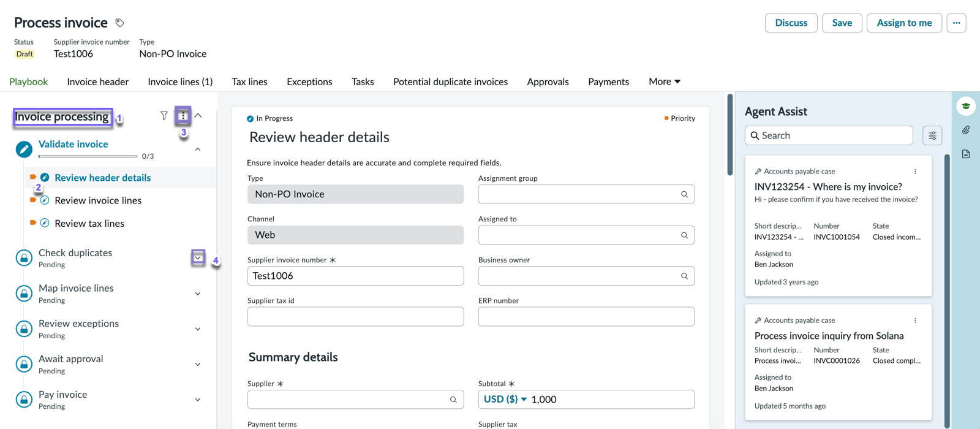Click the Assignment group input field
The height and width of the screenshot is (429, 980).
(586, 194)
